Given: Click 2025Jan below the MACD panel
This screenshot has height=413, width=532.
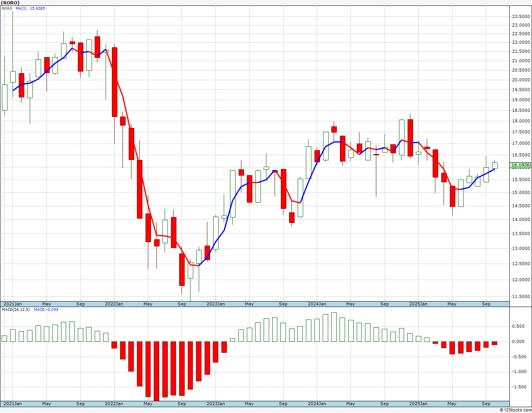Looking at the screenshot, I should point(418,404).
